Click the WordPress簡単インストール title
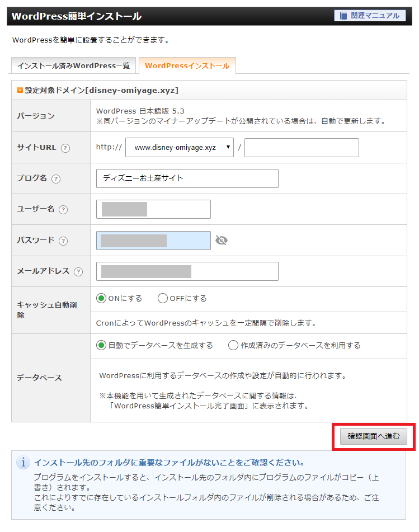 (x=77, y=16)
